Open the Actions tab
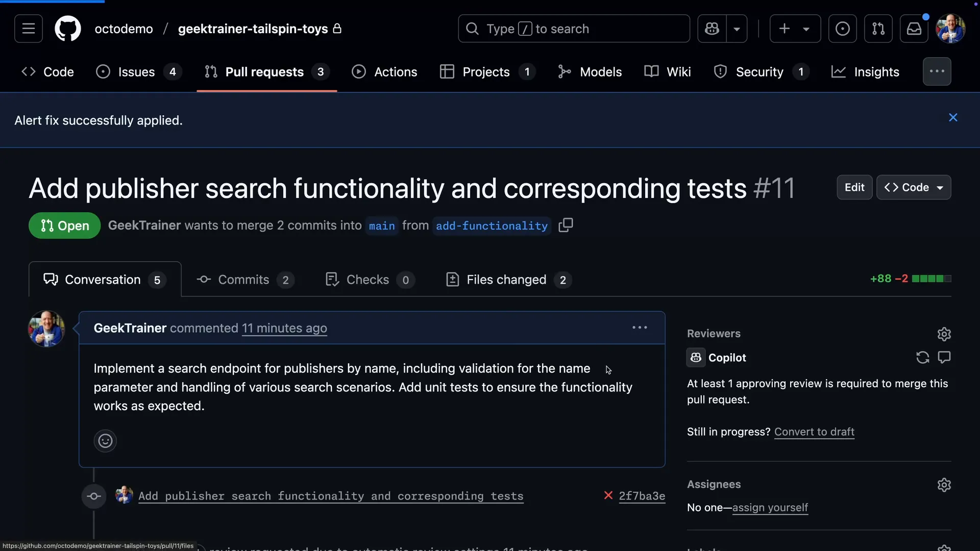This screenshot has width=980, height=551. click(385, 72)
